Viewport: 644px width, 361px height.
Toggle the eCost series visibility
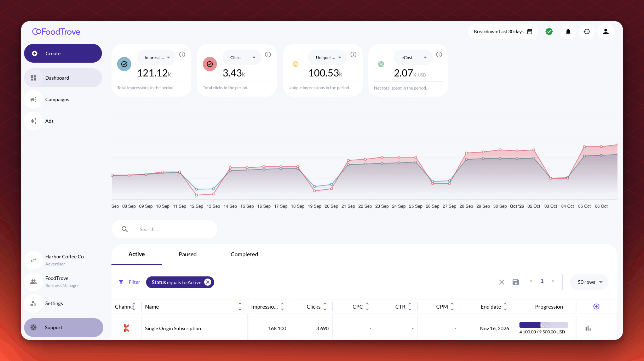coord(381,64)
